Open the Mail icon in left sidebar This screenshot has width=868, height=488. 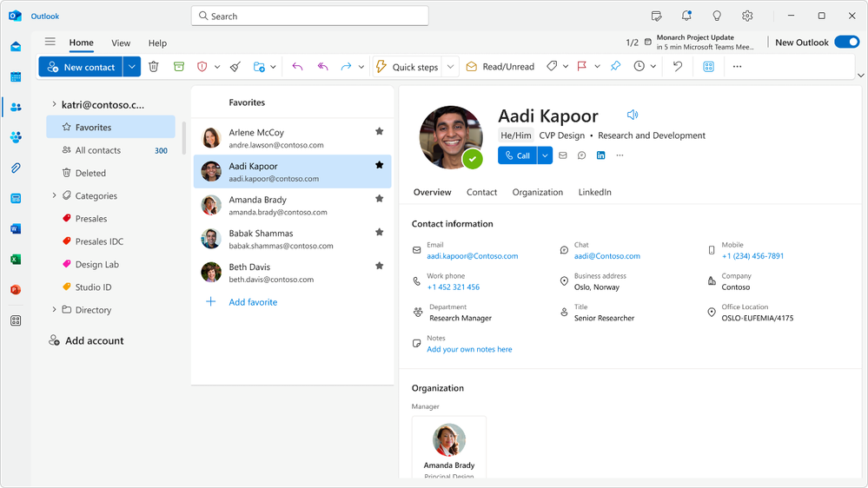16,47
